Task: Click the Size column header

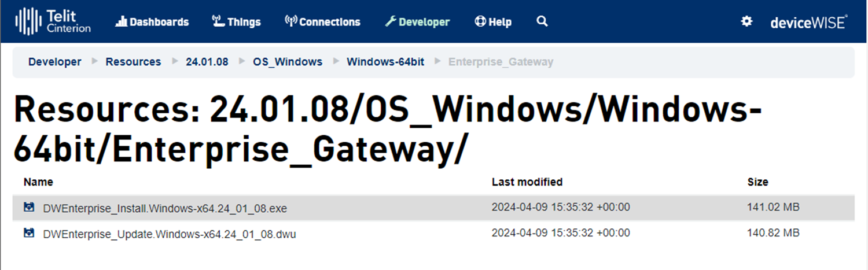Action: click(758, 182)
